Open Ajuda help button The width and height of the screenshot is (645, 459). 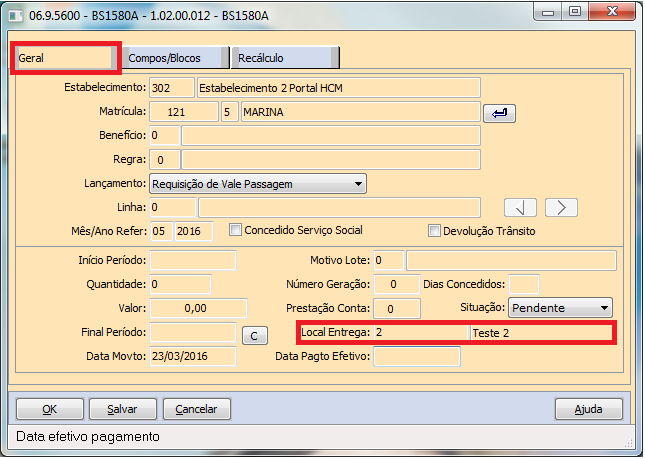pyautogui.click(x=589, y=409)
